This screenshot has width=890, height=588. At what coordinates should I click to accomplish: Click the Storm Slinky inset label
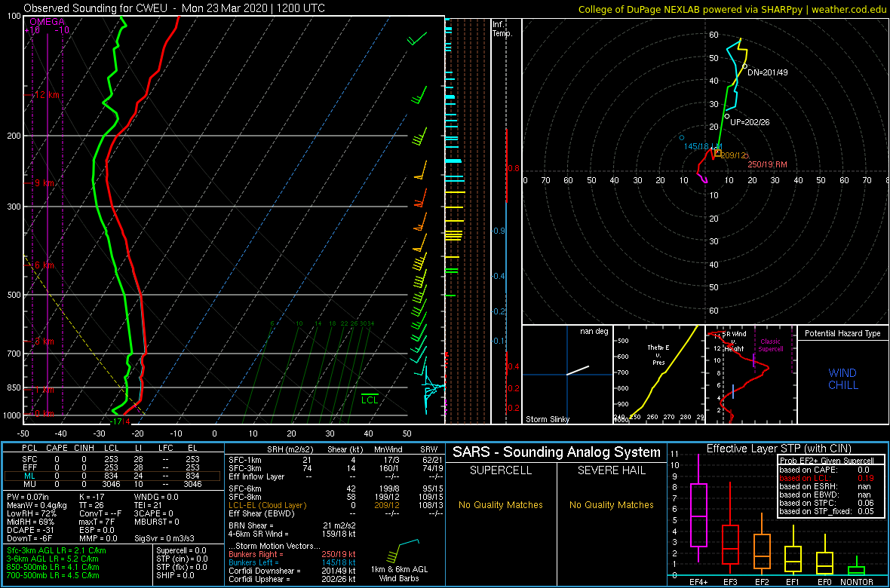coord(548,419)
